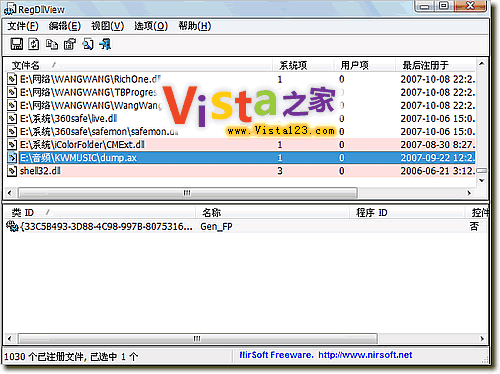Screen dimensions: 500x374
Task: Click the Find toolbar icon
Action: point(88,44)
